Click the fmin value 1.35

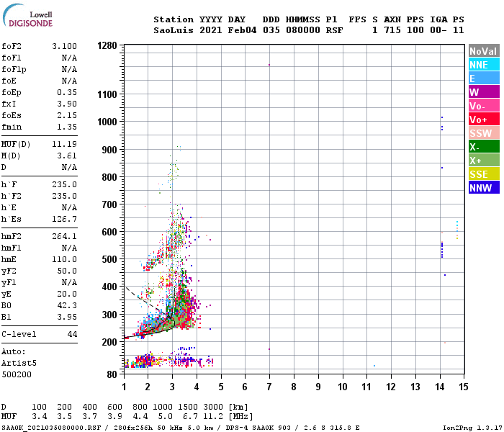pos(67,127)
